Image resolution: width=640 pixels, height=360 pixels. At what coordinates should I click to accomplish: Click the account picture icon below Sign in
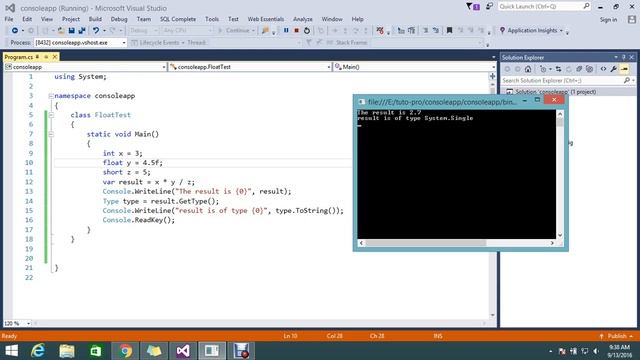point(632,19)
